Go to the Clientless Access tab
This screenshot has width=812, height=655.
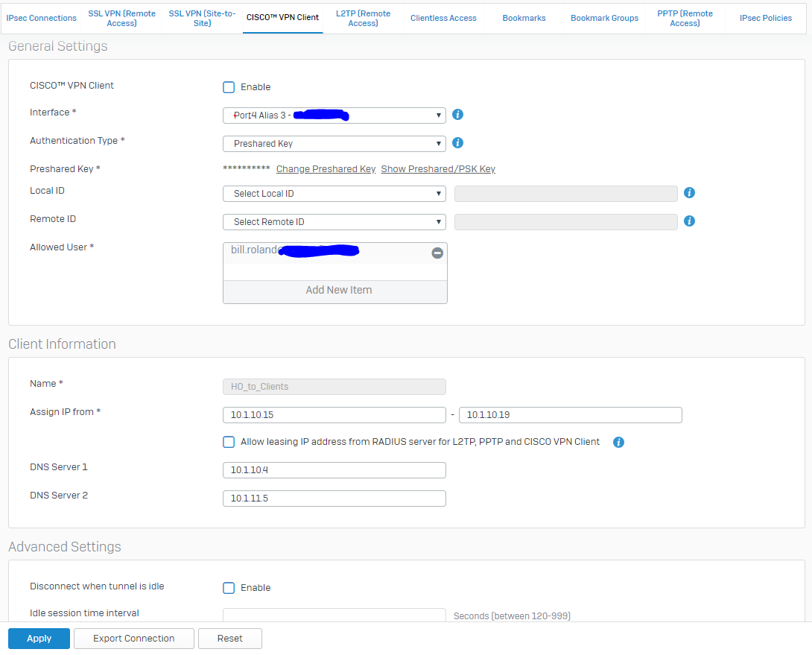point(443,18)
